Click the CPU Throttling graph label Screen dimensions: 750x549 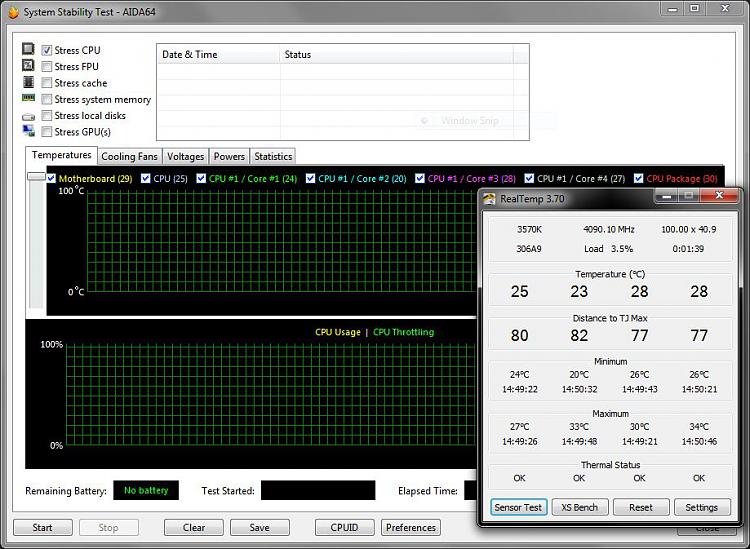[404, 332]
